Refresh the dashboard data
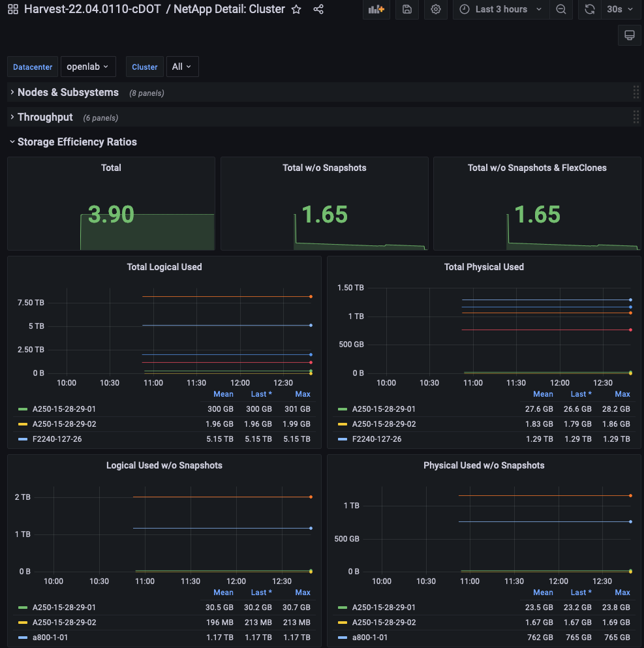 (x=590, y=9)
